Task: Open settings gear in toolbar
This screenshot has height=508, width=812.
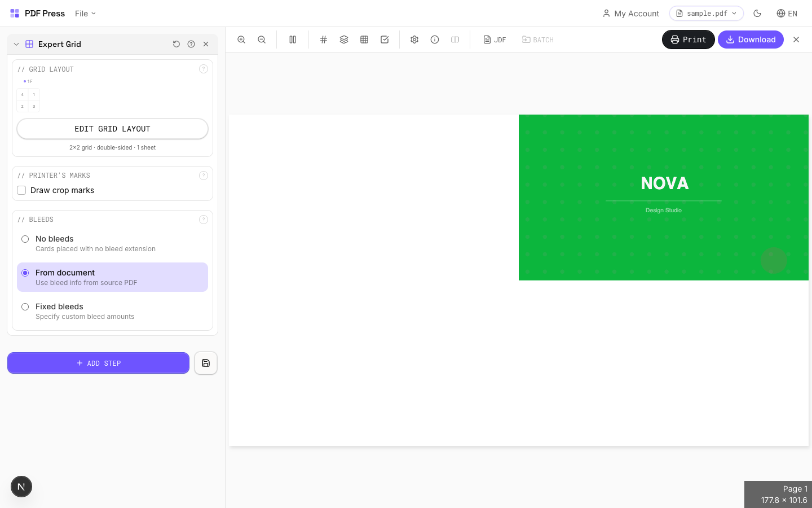Action: (x=414, y=40)
